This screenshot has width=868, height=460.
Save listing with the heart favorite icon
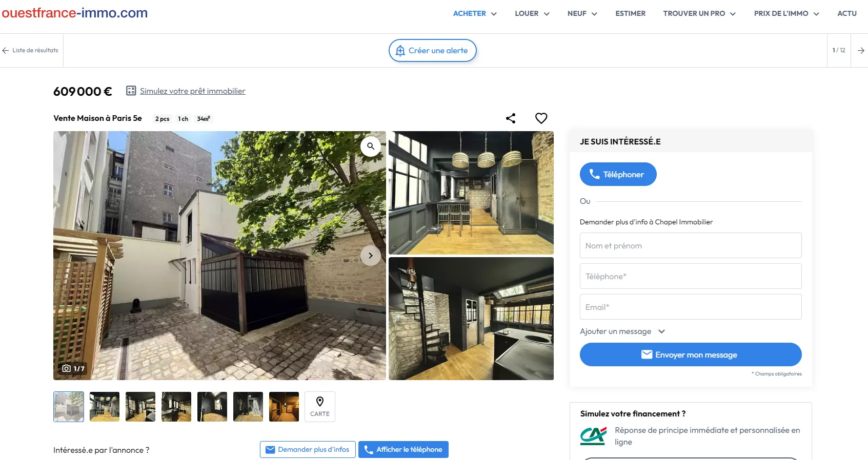[541, 118]
